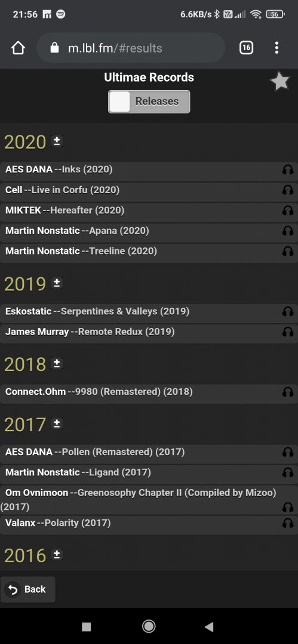Image resolution: width=298 pixels, height=644 pixels.
Task: Focus the m.lbl.fm address bar
Action: point(131,48)
